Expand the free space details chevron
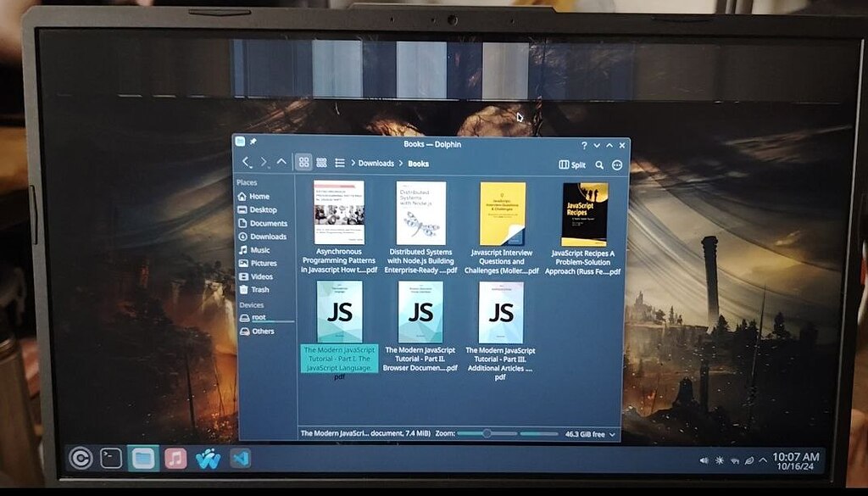This screenshot has height=496, width=868. point(612,433)
